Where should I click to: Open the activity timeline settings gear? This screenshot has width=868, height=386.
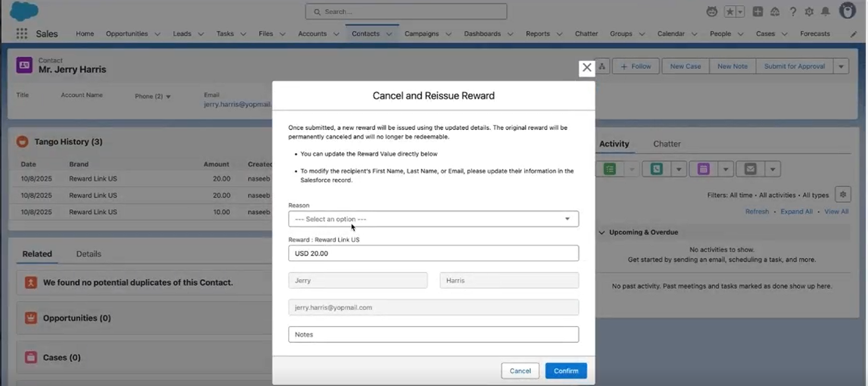(843, 195)
